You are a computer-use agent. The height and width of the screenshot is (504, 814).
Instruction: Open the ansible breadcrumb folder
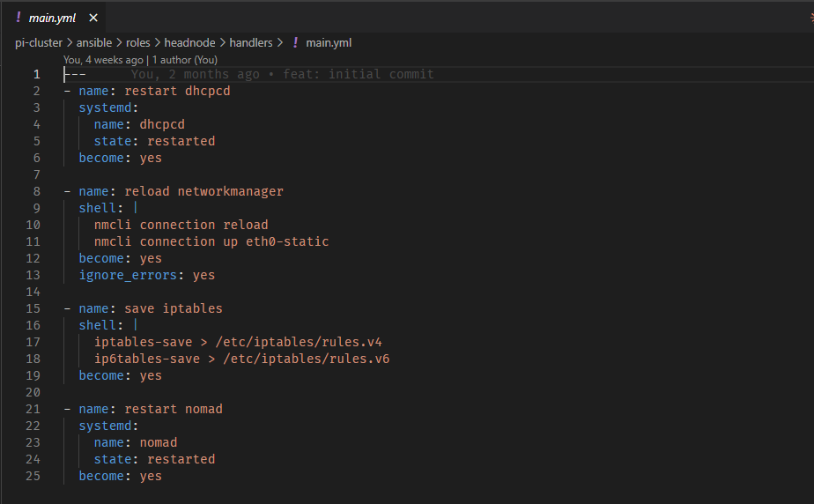point(94,42)
